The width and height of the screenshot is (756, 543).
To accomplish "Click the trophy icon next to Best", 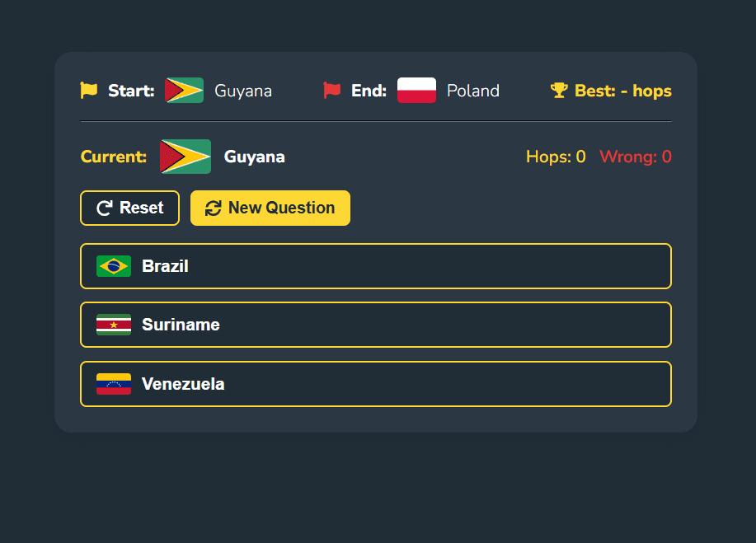I will coord(560,91).
